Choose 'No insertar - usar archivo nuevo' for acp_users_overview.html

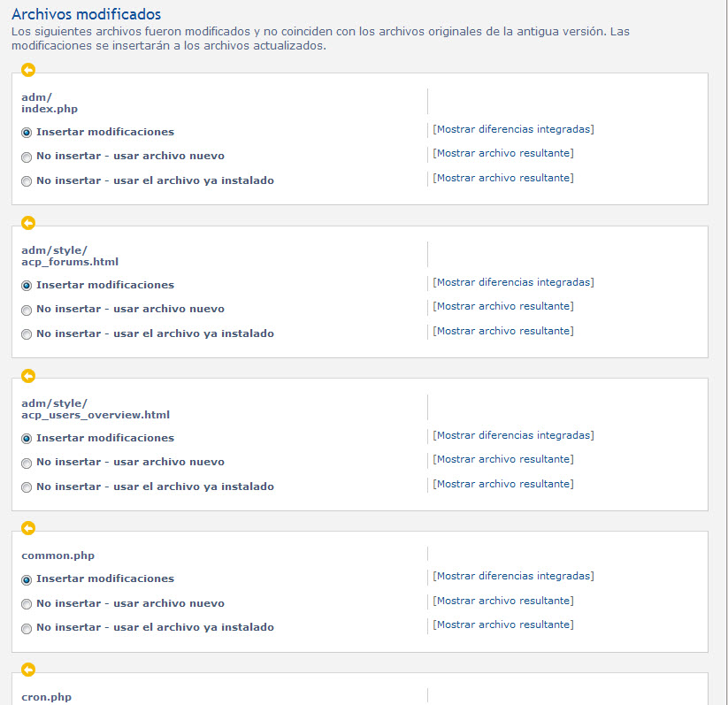click(x=27, y=463)
